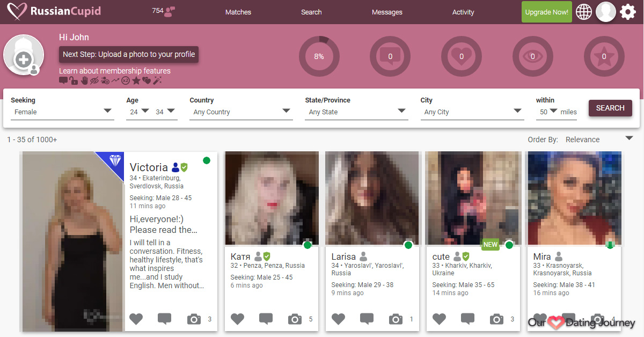The height and width of the screenshot is (337, 644).
Task: Open the language globe icon
Action: 584,12
